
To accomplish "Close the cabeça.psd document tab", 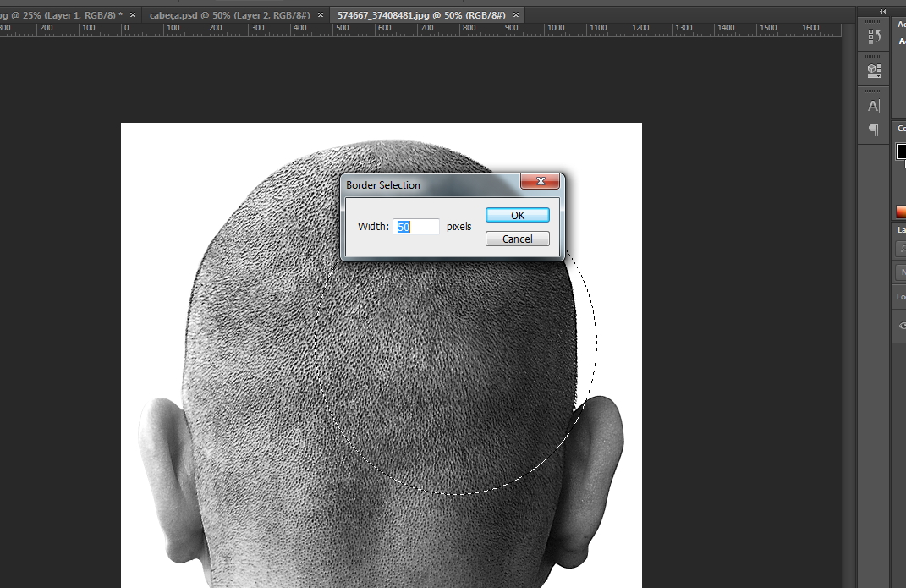I will click(320, 15).
